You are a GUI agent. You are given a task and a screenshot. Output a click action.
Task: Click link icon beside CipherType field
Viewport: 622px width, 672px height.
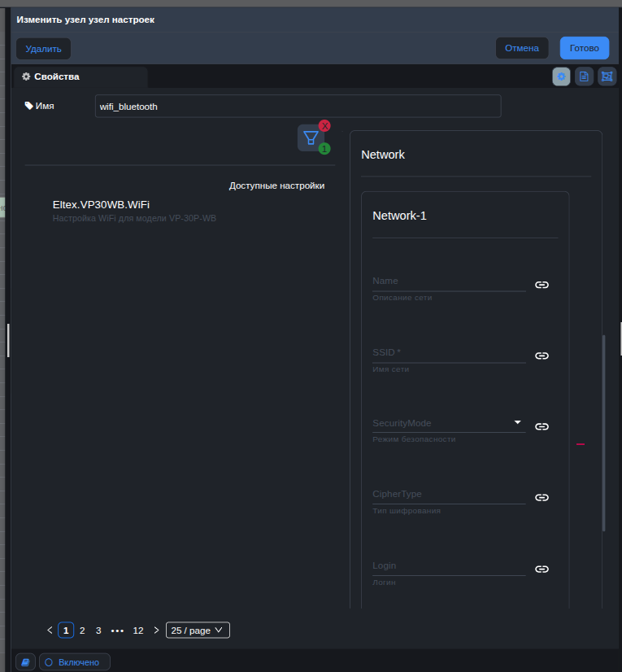pos(542,498)
